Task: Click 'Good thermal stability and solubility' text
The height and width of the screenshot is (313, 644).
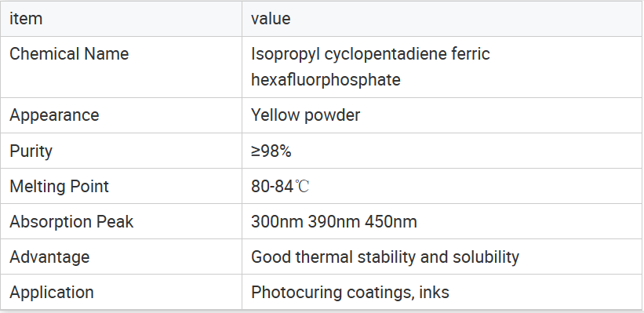Action: [x=385, y=257]
